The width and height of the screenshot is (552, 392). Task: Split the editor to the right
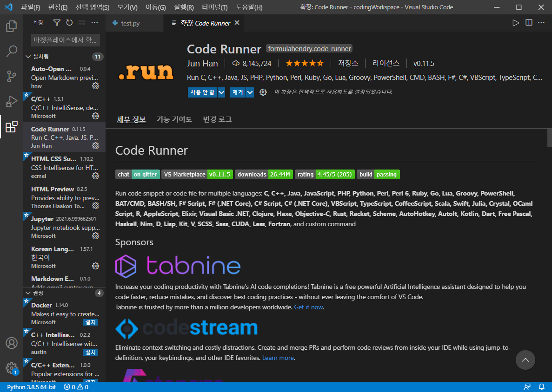tap(529, 23)
